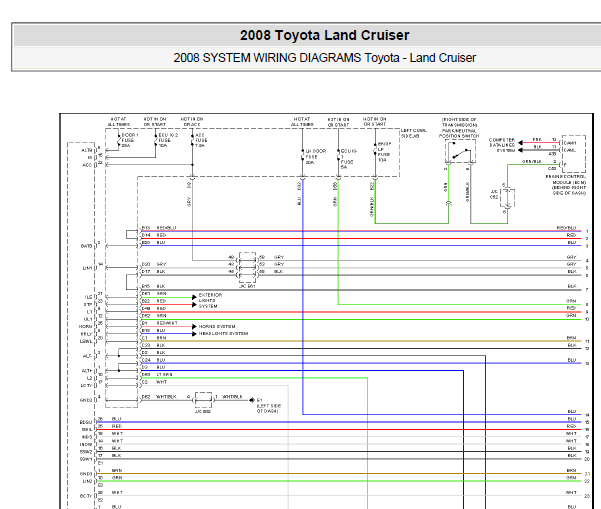Click the arrowhead pointing to HORNS SYSTEM
The width and height of the screenshot is (601, 509).
point(194,327)
